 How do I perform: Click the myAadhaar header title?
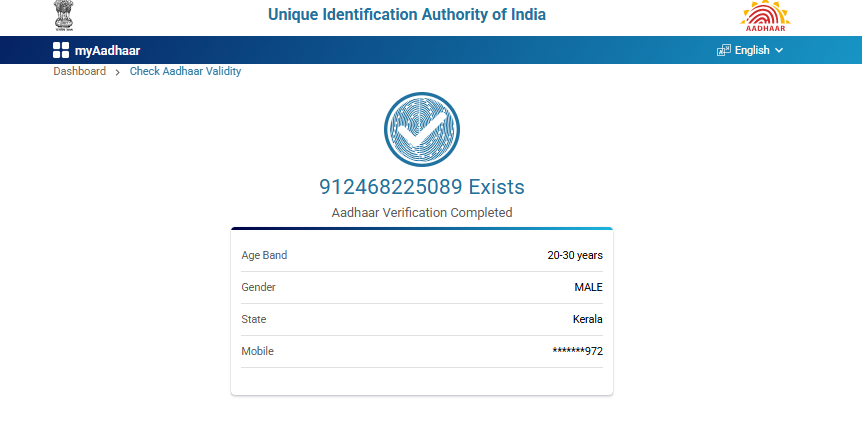(x=107, y=50)
